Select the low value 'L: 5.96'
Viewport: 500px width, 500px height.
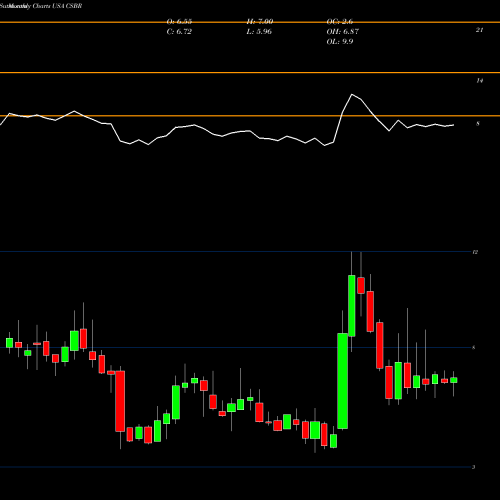259,32
